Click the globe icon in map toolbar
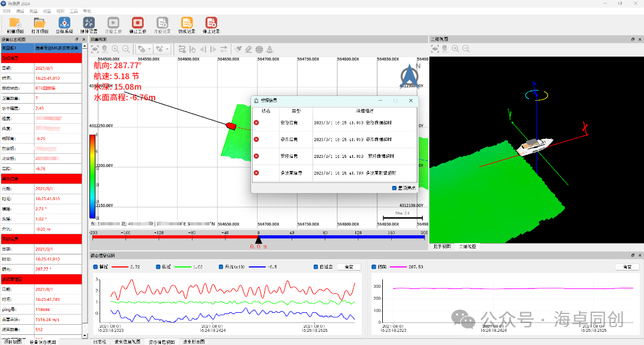 [x=259, y=49]
